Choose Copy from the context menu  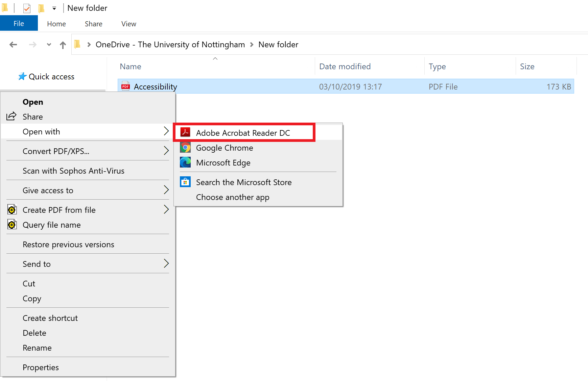tap(88, 299)
